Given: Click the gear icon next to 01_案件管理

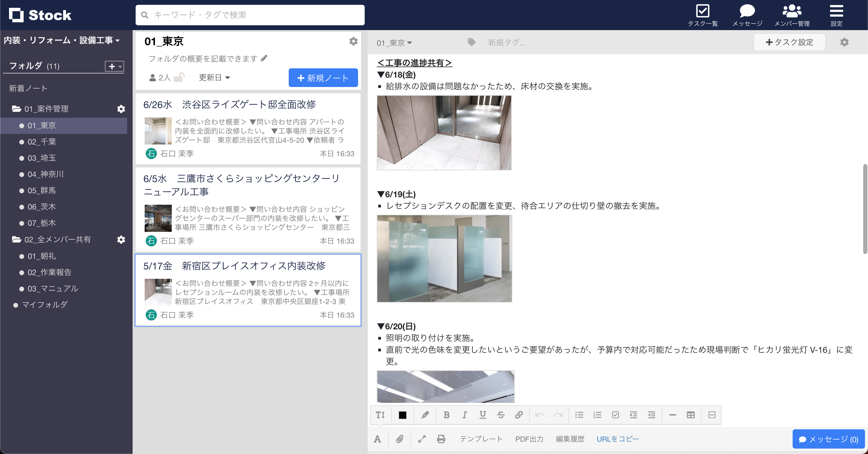Looking at the screenshot, I should [121, 109].
